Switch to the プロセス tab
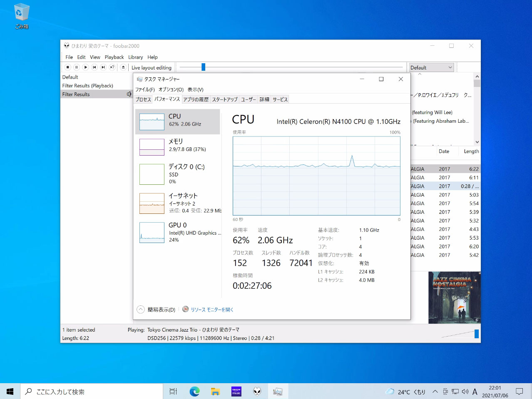The image size is (532, 399). pyautogui.click(x=143, y=99)
